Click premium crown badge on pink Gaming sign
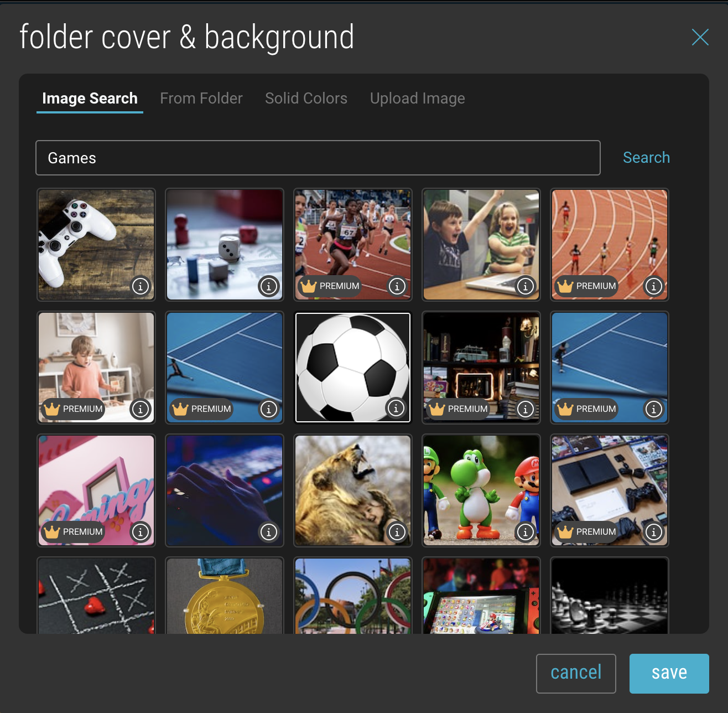728x713 pixels. point(74,532)
